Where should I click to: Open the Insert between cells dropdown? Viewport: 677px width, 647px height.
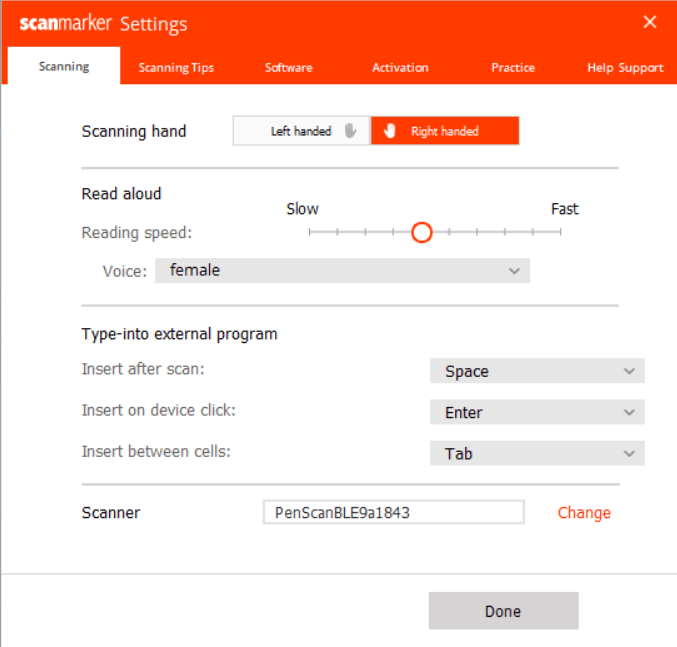537,453
